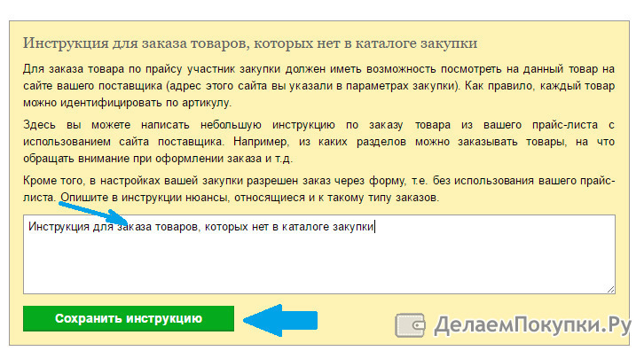644x351 pixels.
Task: Click the sentence Опишите в инструкции нюансы
Action: point(250,198)
